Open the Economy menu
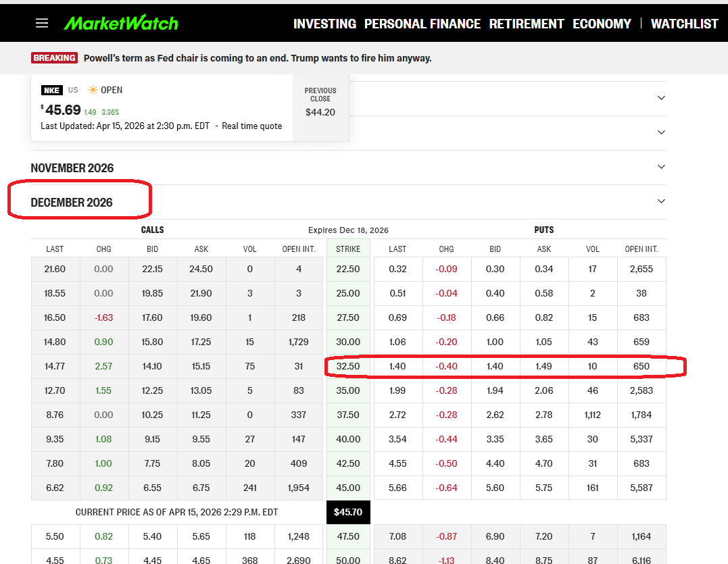Screen dimensions: 728x564 [x=602, y=24]
